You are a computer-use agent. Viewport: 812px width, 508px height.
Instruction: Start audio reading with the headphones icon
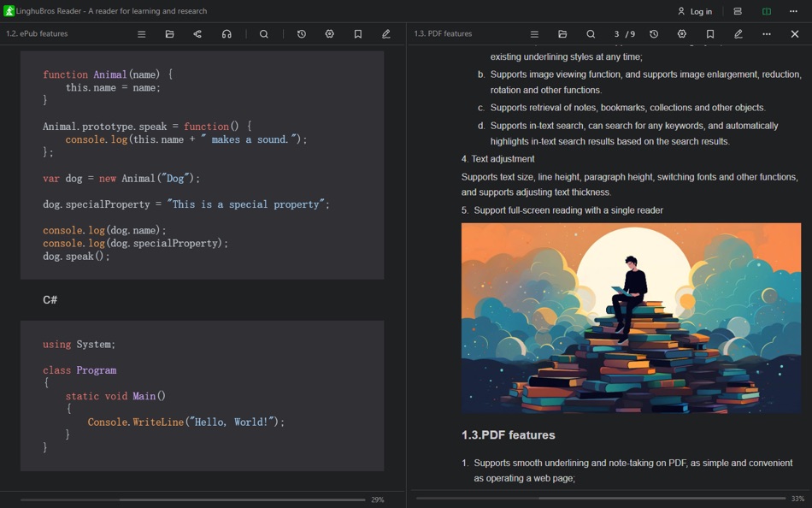(226, 33)
